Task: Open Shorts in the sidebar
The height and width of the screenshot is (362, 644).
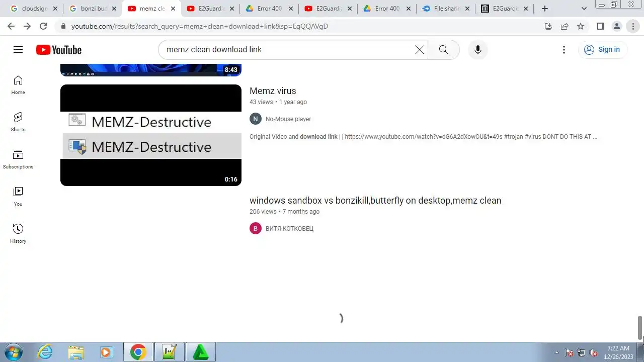Action: coord(18,122)
